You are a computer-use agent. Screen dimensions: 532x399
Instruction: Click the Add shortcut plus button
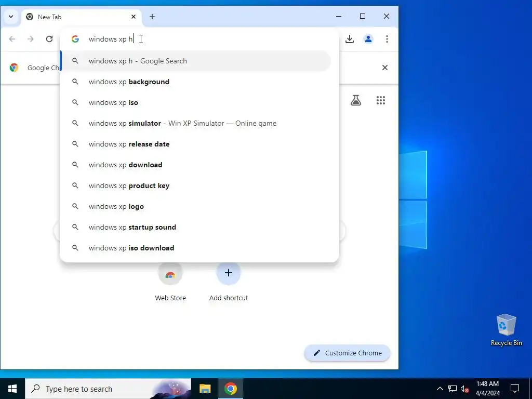coord(229,273)
